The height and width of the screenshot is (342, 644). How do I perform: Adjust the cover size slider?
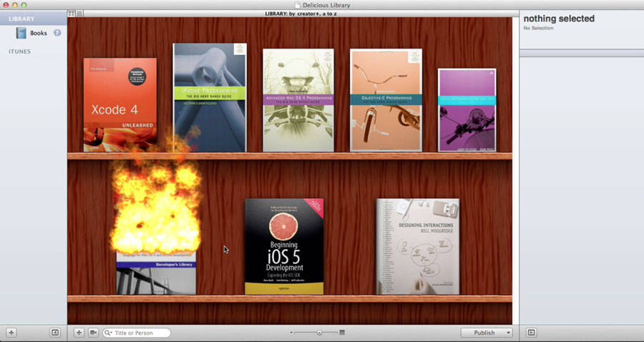[x=319, y=333]
